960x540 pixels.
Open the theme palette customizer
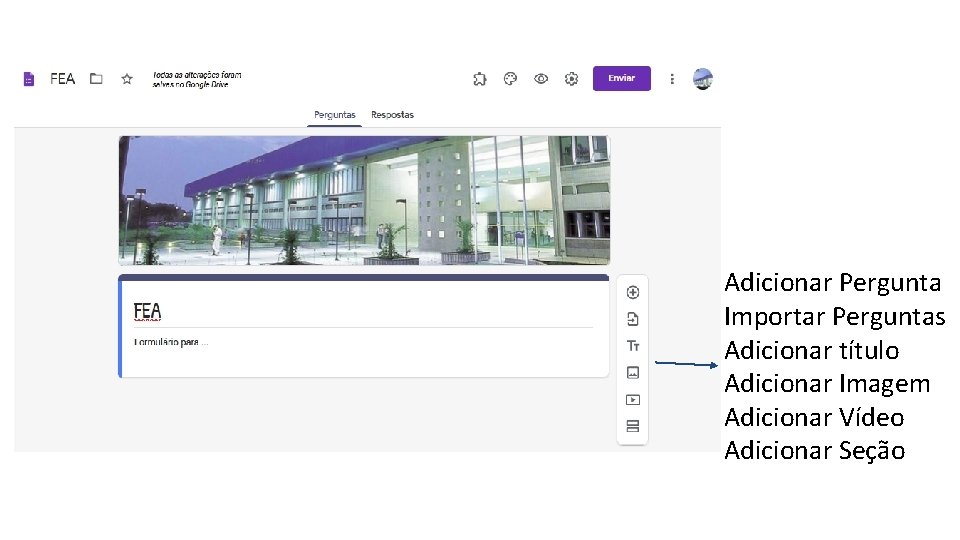click(x=510, y=78)
